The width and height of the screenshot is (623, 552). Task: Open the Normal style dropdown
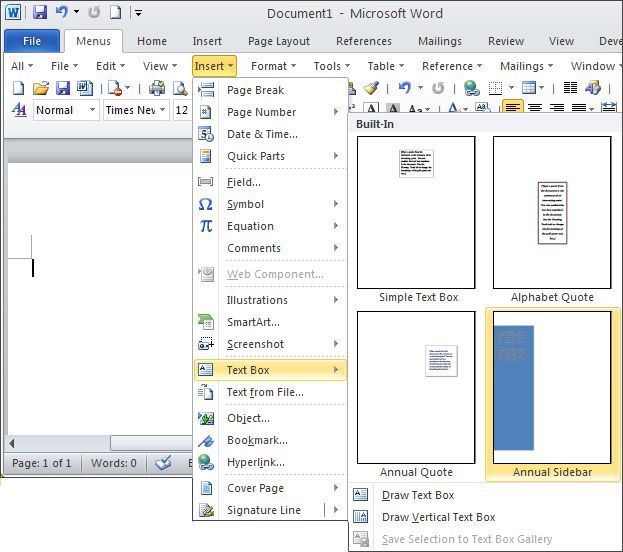(x=92, y=110)
